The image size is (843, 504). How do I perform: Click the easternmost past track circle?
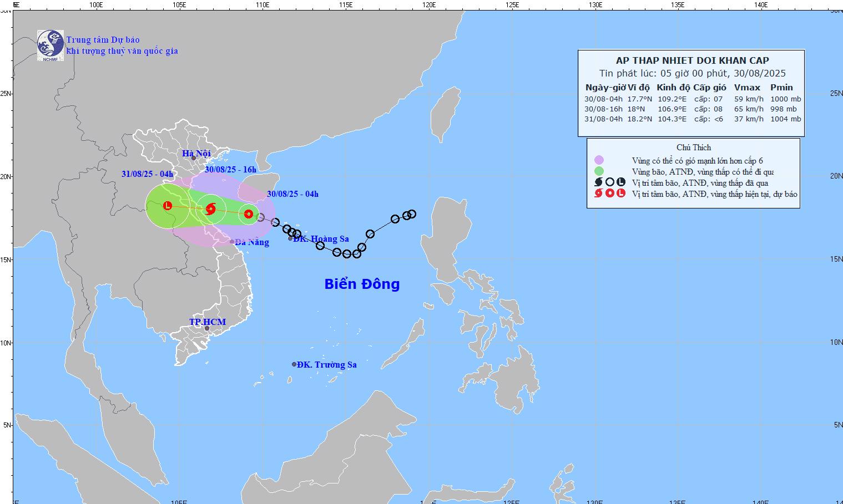coord(412,214)
